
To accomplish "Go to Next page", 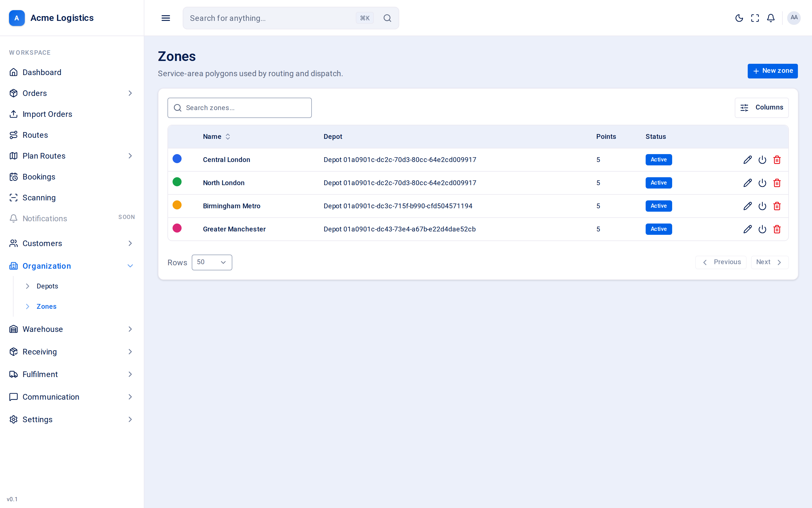I will click(769, 262).
